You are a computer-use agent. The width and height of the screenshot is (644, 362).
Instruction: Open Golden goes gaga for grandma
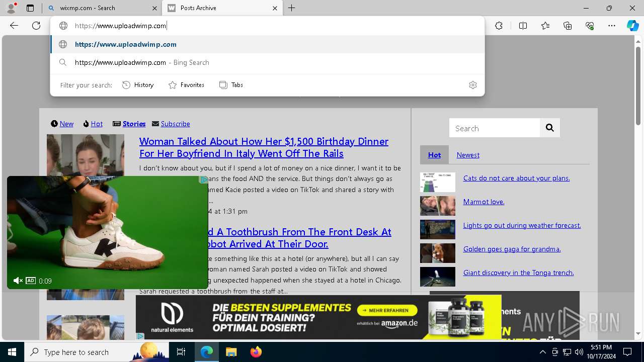click(x=512, y=249)
